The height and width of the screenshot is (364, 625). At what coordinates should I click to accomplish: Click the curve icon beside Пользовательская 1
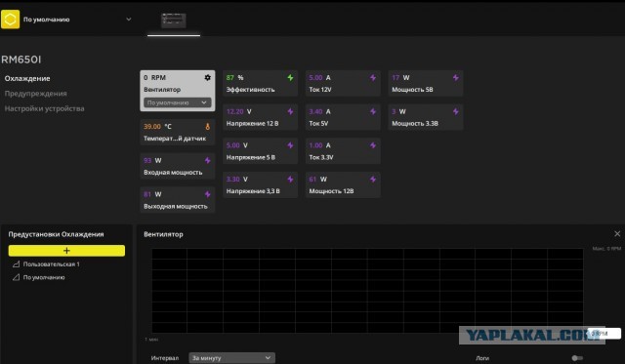click(x=16, y=264)
